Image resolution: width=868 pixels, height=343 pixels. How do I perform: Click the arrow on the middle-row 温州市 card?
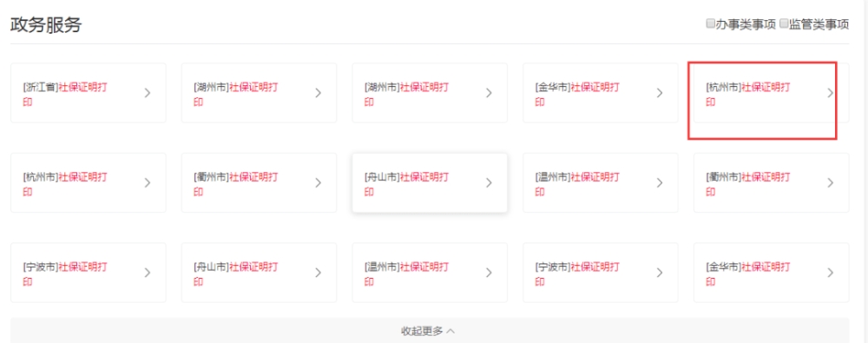pos(660,183)
